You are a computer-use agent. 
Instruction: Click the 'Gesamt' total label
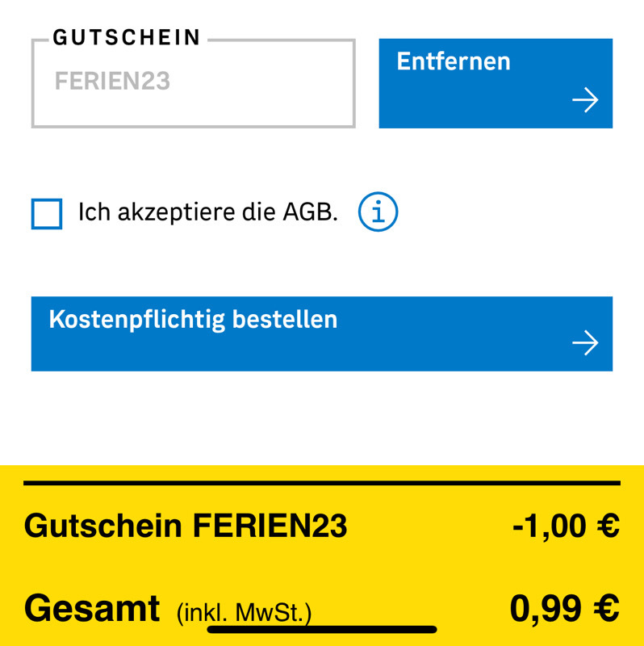pos(92,608)
